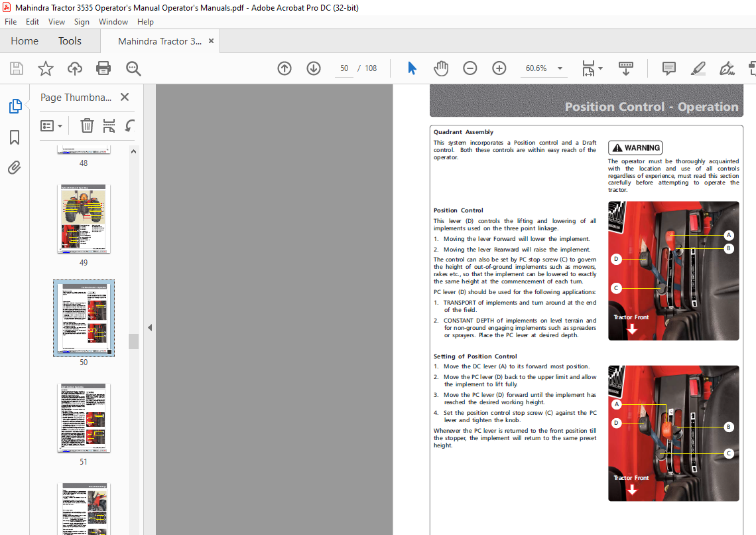This screenshot has height=535, width=756.
Task: Click the '108' total pages text
Action: (x=371, y=68)
